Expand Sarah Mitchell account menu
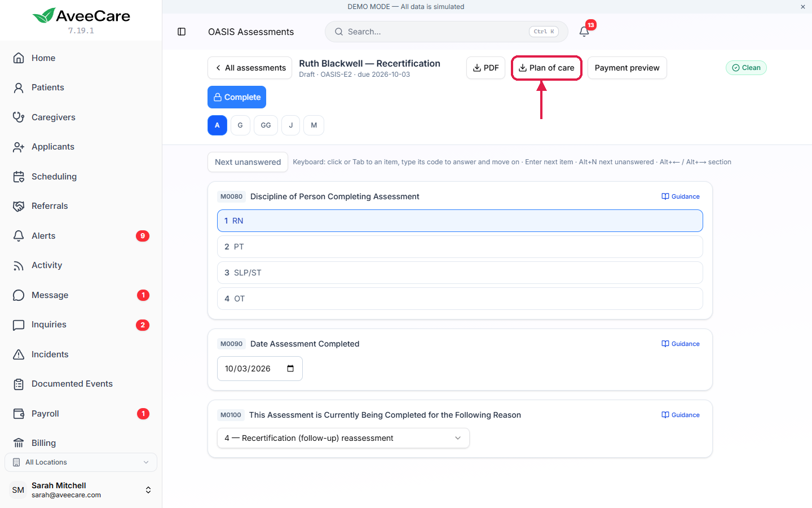The width and height of the screenshot is (812, 508). point(81,490)
